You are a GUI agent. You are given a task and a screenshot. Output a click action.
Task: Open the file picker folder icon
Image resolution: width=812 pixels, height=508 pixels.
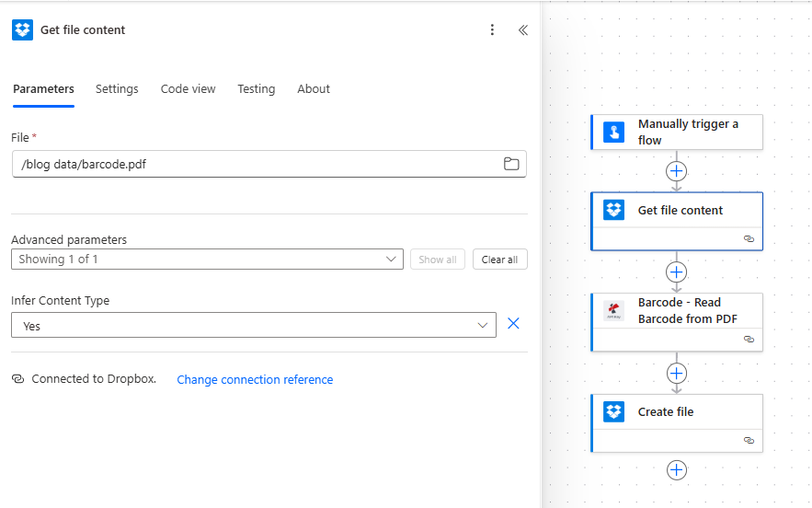(511, 165)
